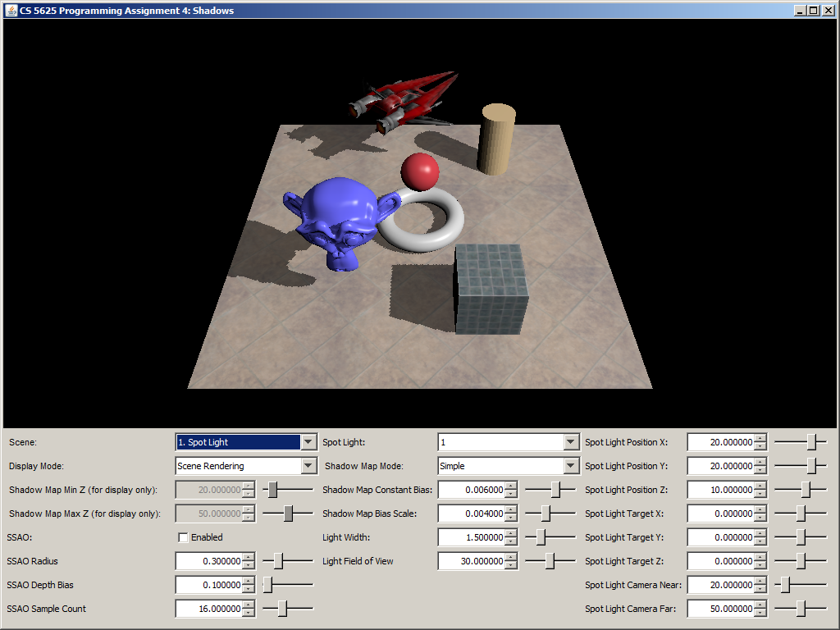Increase SSAO Radius with up arrow
Image resolution: width=840 pixels, height=630 pixels.
[249, 557]
